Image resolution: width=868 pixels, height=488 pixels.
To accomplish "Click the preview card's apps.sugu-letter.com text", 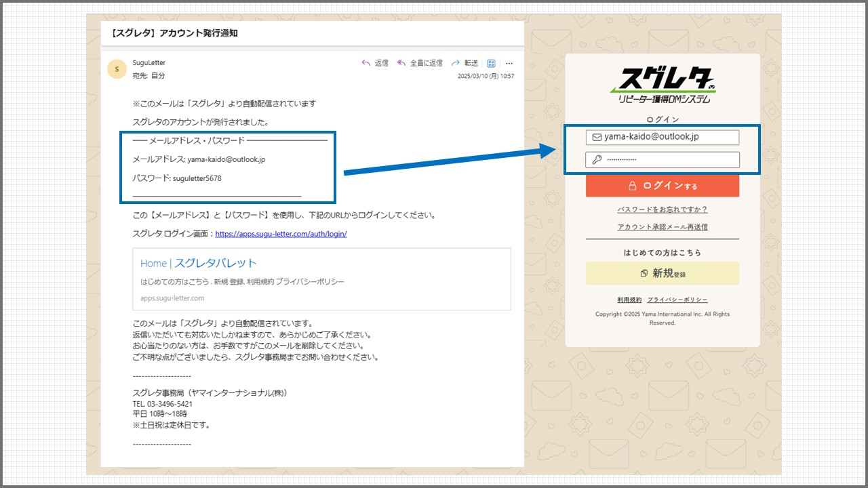I will [172, 298].
